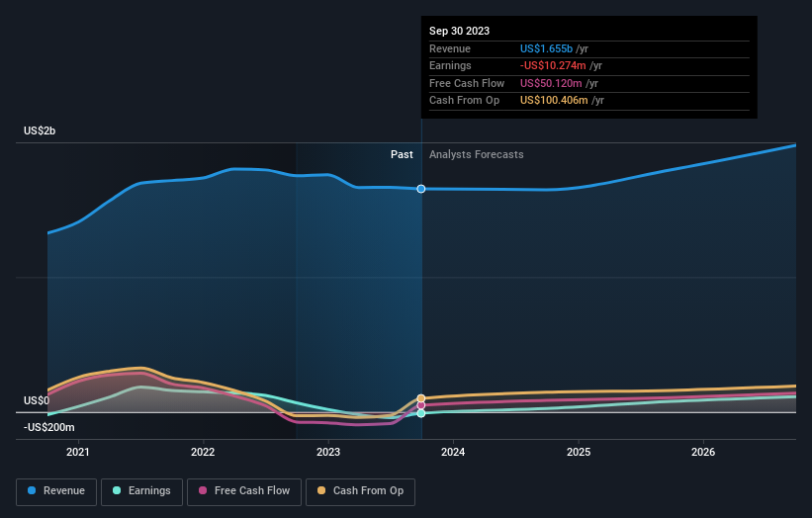Click the US$100.406m cash from op value
The height and width of the screenshot is (518, 812).
(554, 101)
